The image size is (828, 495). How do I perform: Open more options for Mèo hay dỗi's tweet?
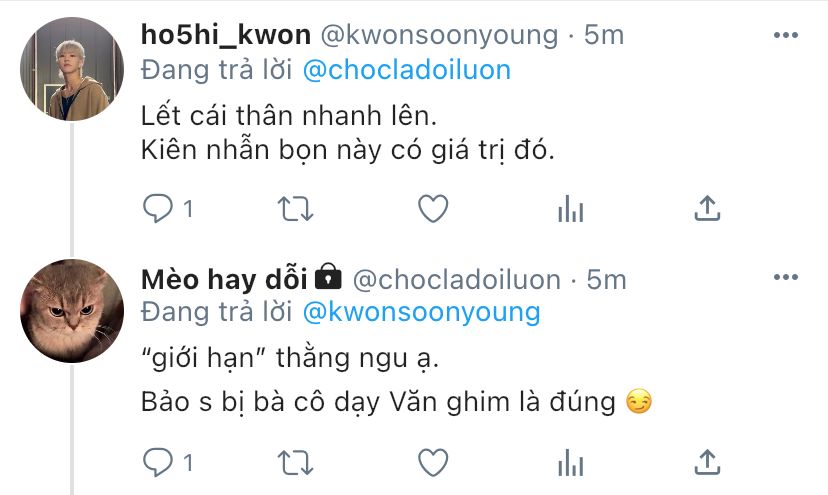coord(785,277)
